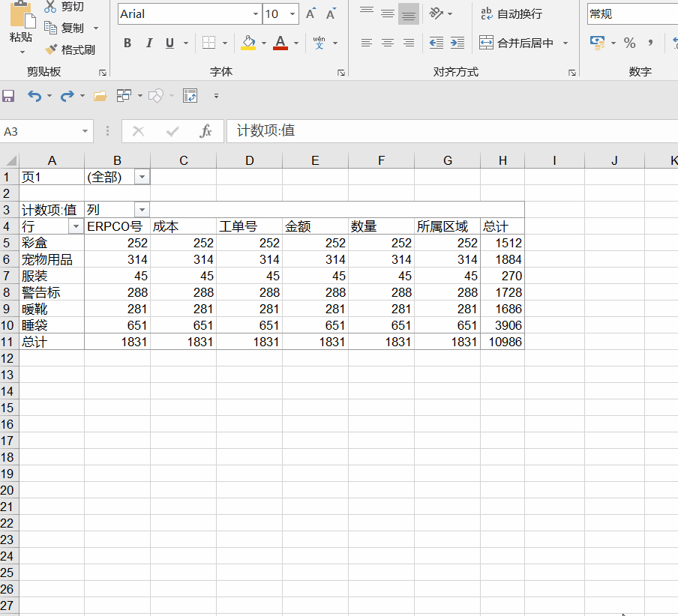Open the font size dropdown
This screenshot has height=616, width=678.
pyautogui.click(x=292, y=13)
